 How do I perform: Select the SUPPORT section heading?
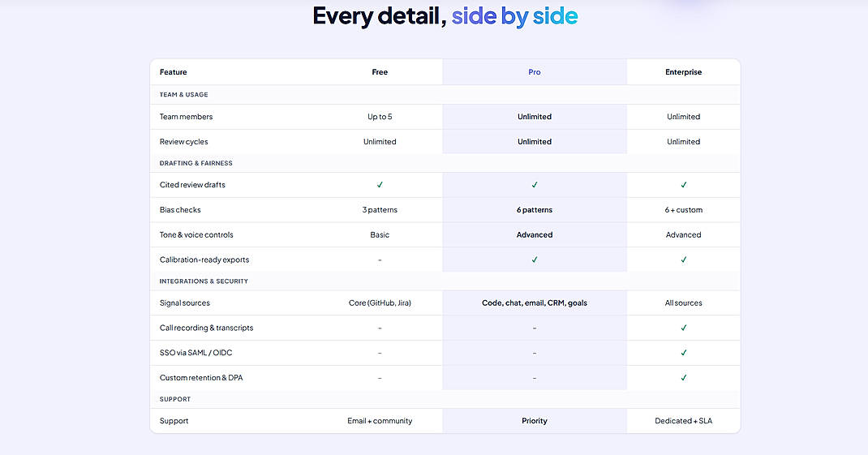[175, 399]
